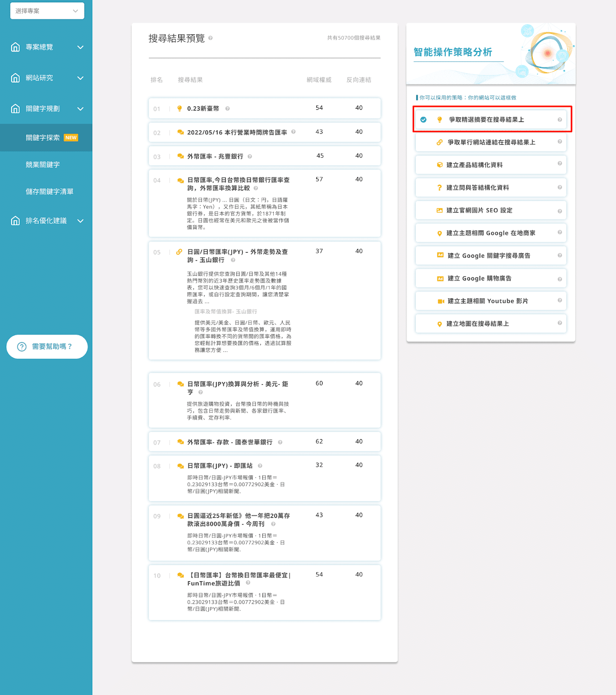The height and width of the screenshot is (695, 616).
Task: Click the question mark icon for 建立問與答結構化資料
Action: 440,188
